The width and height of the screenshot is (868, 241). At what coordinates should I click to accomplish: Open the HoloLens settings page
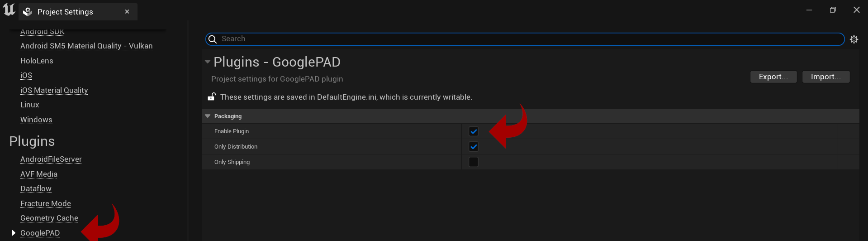(37, 61)
